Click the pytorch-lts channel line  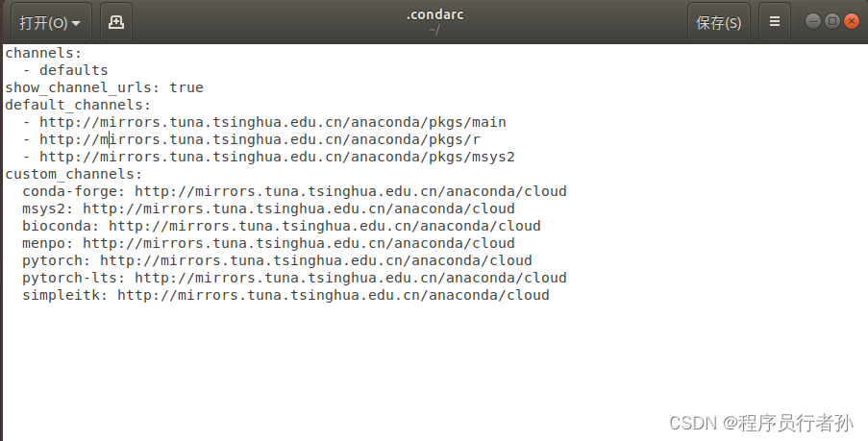pyautogui.click(x=293, y=278)
